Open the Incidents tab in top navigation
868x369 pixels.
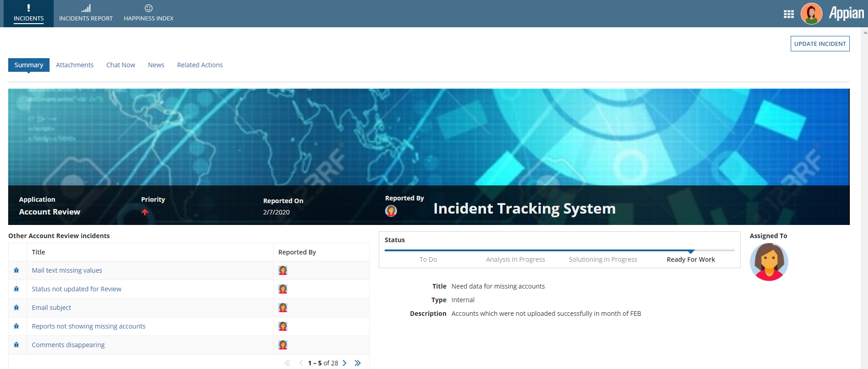click(x=29, y=14)
